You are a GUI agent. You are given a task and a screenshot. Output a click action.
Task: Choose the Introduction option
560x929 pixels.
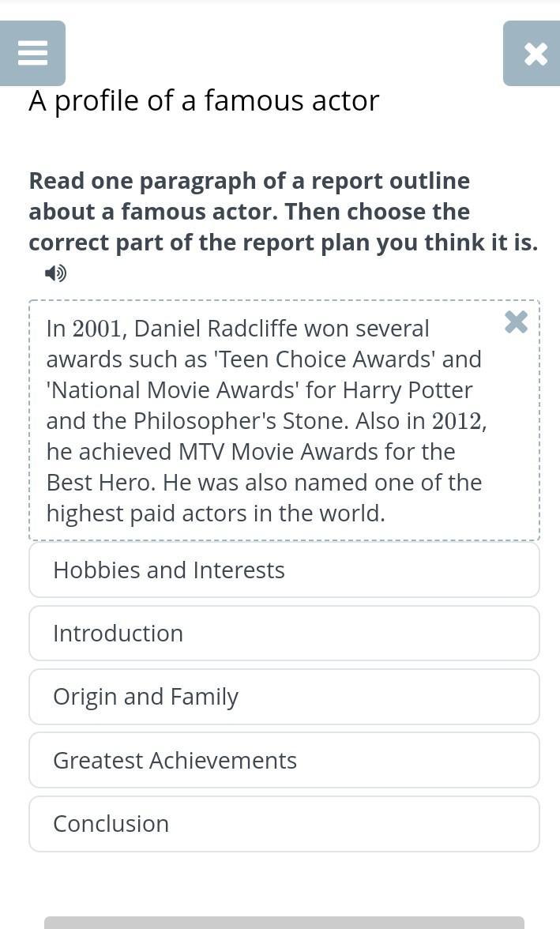pos(284,634)
